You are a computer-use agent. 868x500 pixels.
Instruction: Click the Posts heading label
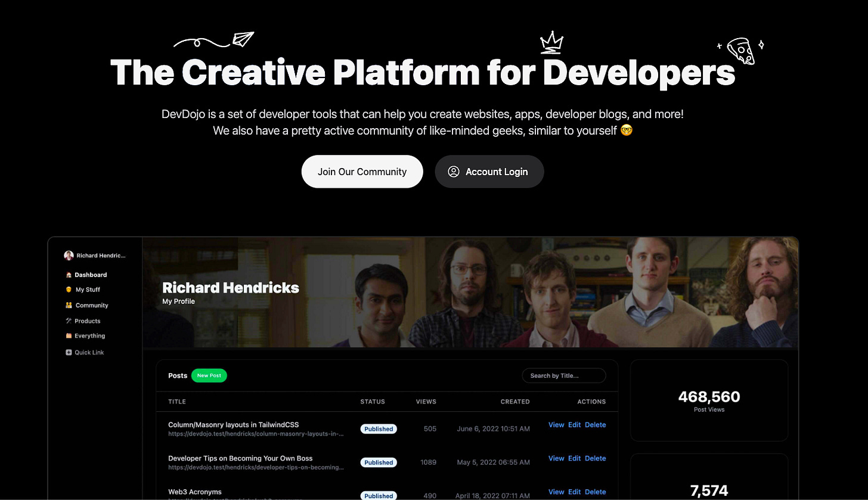[x=178, y=375]
